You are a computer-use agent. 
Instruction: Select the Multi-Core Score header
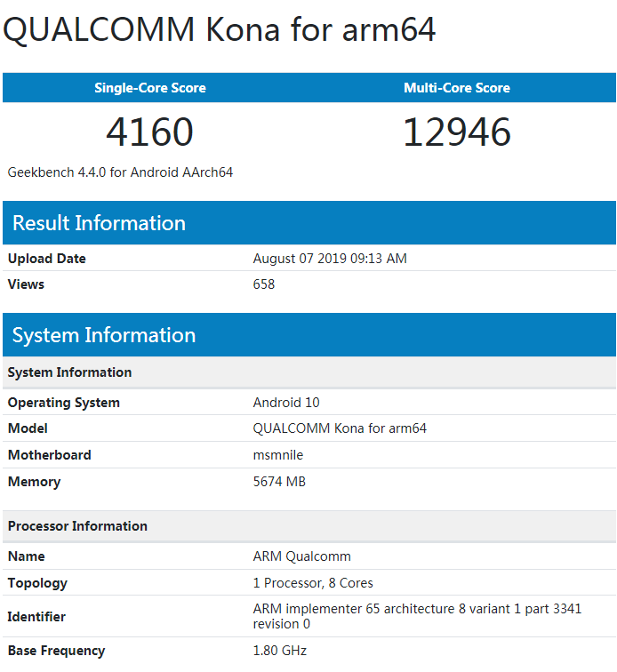(x=457, y=88)
